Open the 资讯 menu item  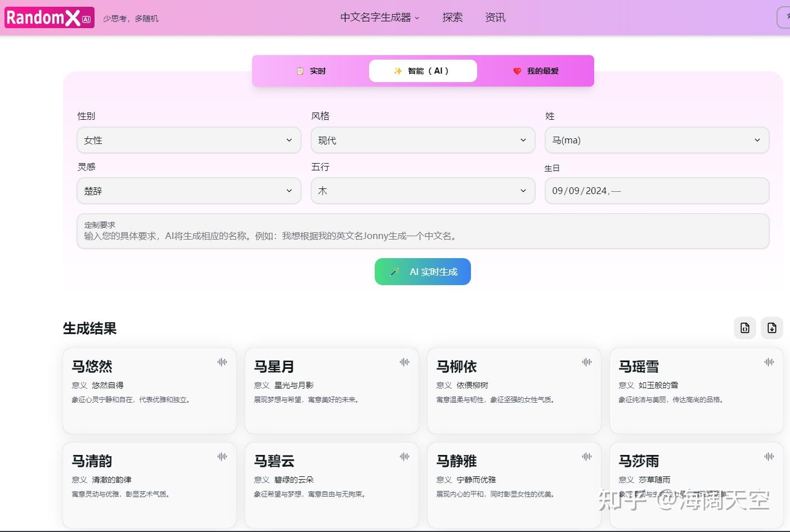coord(495,17)
